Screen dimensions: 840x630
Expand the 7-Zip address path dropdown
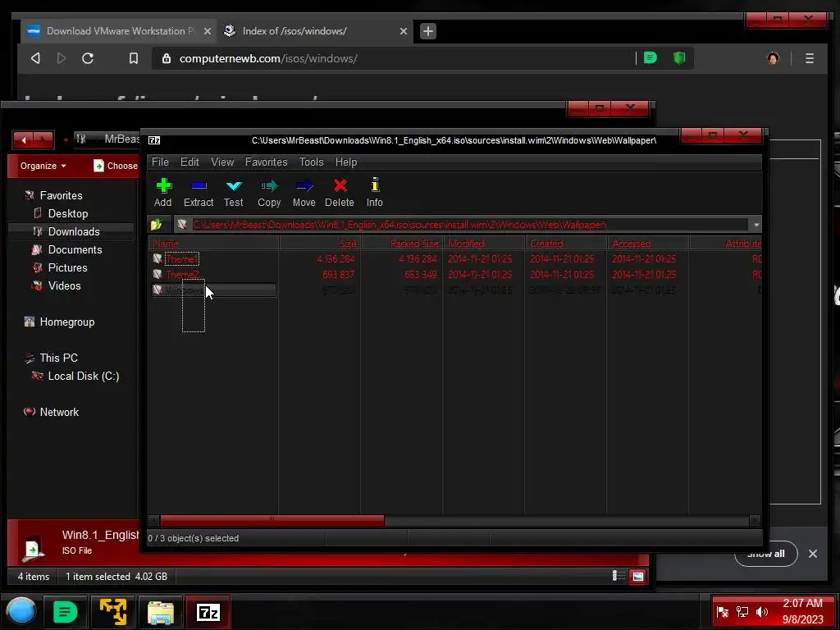click(x=756, y=225)
